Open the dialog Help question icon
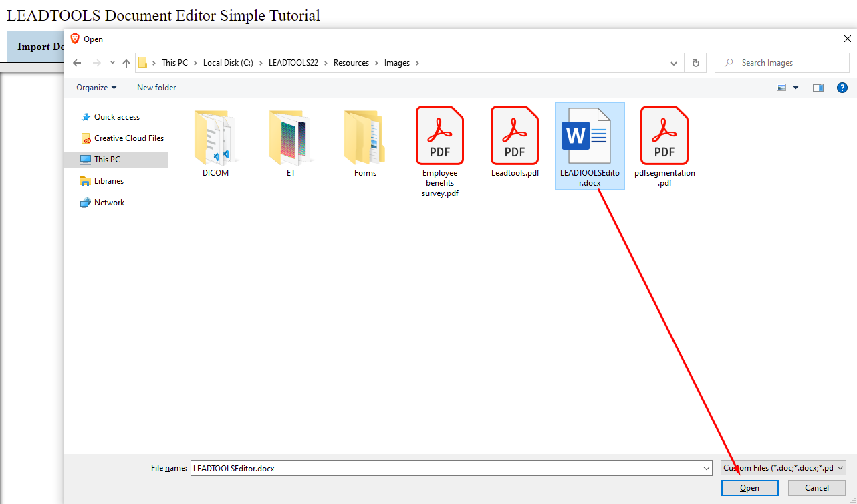857x504 pixels. click(842, 88)
